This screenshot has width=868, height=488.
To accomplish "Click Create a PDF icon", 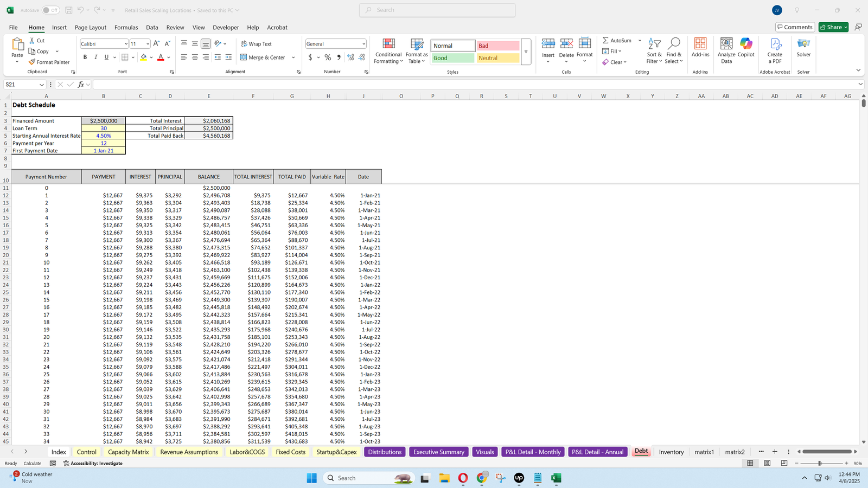I will click(775, 51).
